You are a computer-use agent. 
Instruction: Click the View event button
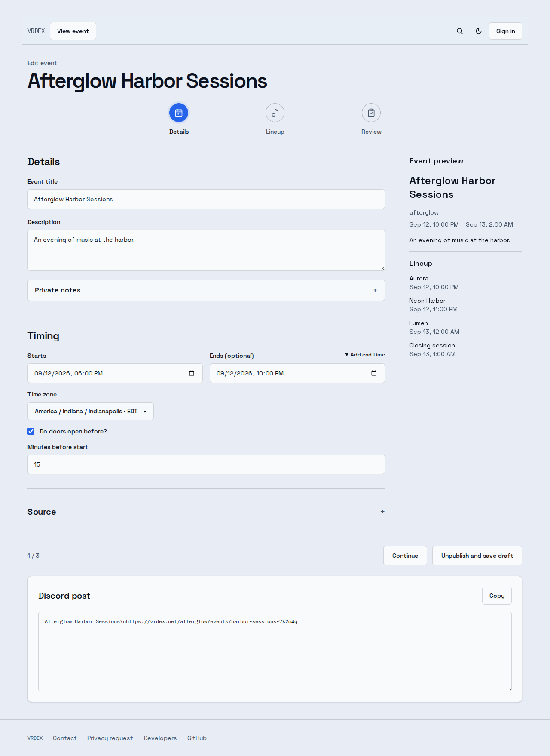(x=73, y=31)
